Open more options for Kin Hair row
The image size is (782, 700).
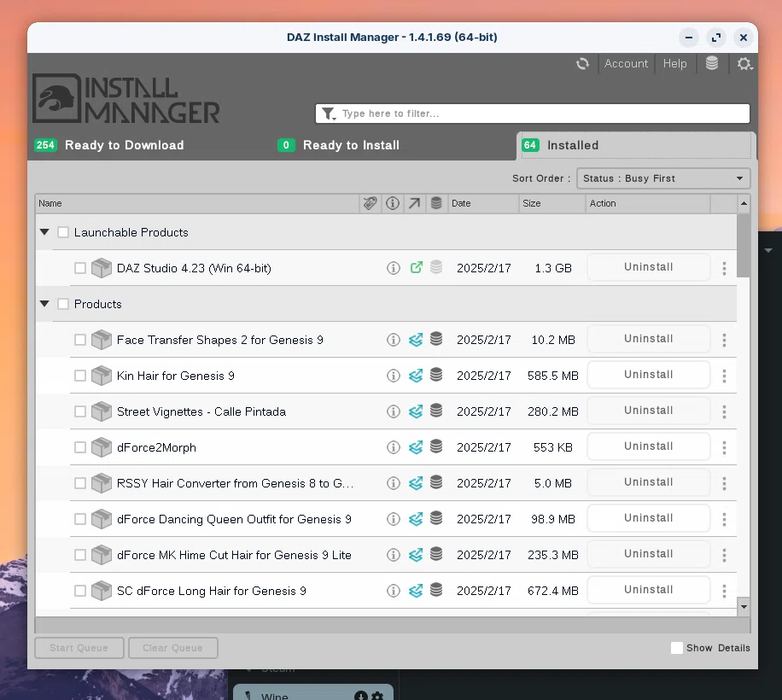click(724, 376)
